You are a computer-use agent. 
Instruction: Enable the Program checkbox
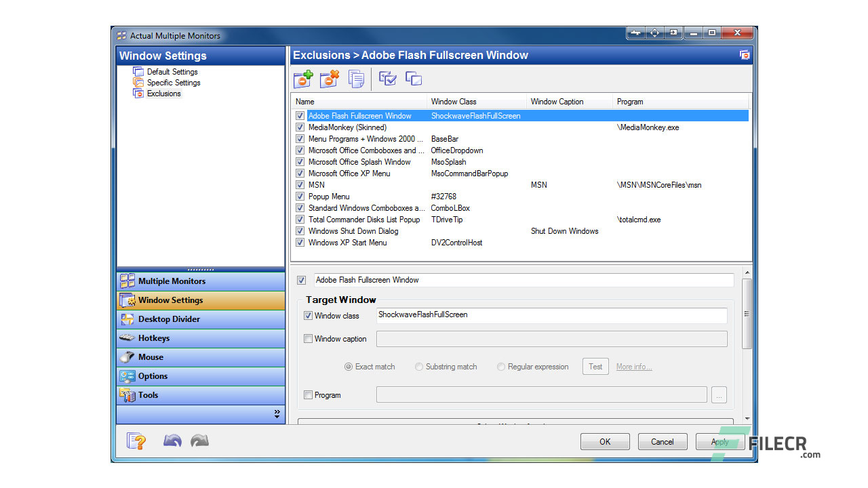[x=309, y=395]
